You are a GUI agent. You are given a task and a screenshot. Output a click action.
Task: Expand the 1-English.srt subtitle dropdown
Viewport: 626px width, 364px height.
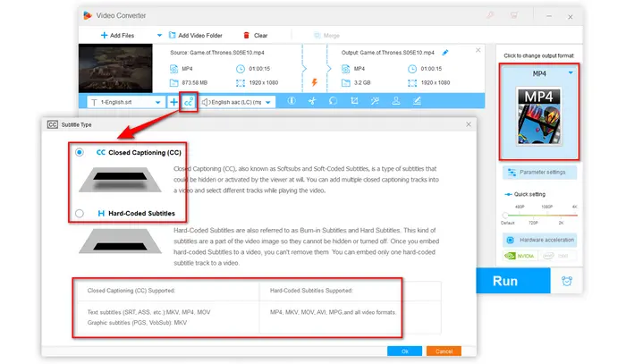tap(157, 102)
